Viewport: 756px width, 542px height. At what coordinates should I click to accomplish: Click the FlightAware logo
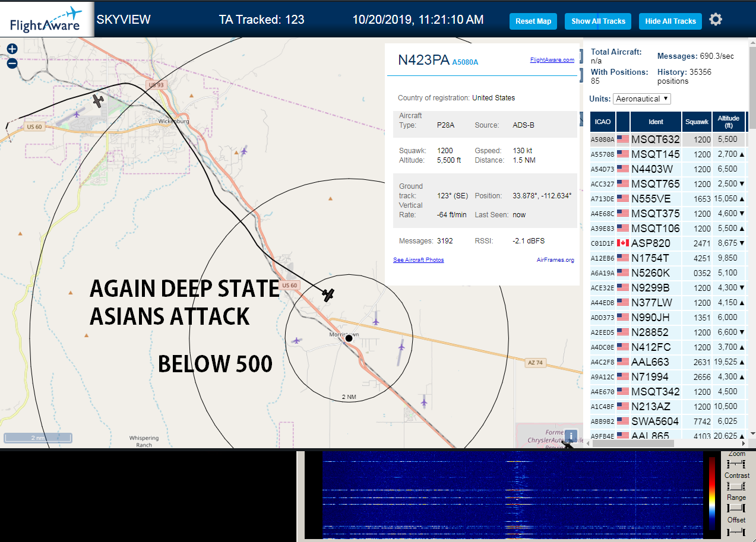tap(47, 20)
